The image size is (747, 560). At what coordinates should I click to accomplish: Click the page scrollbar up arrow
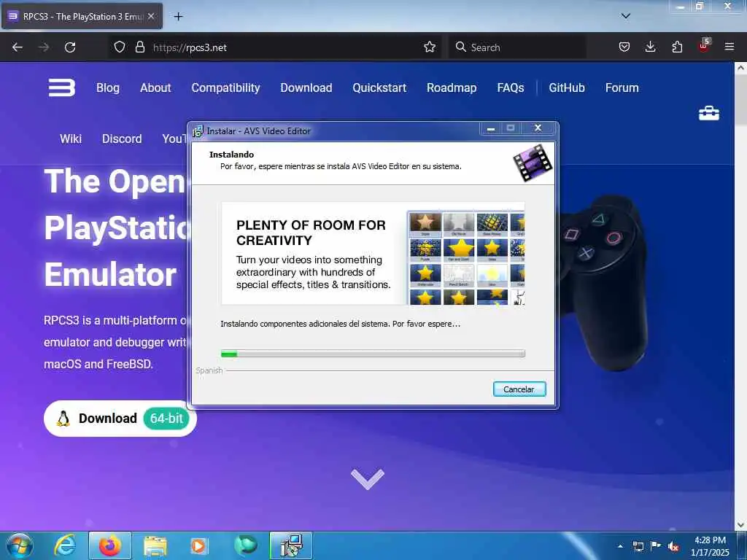[740, 68]
